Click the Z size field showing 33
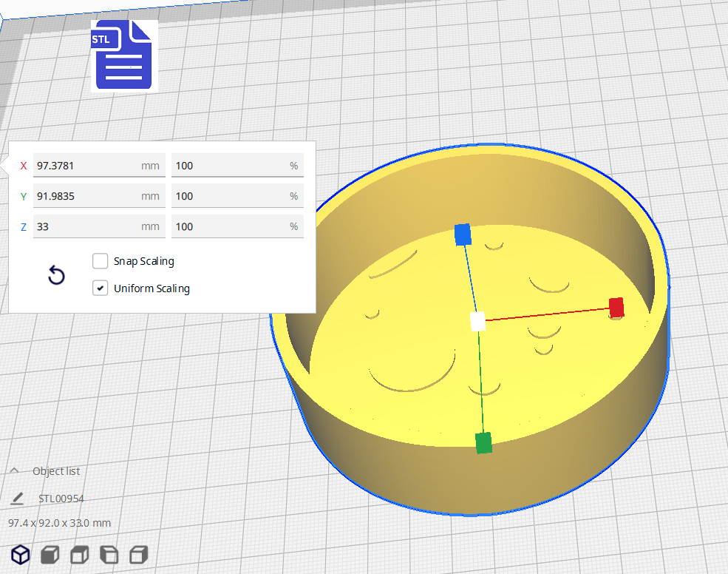The height and width of the screenshot is (574, 728). coord(85,226)
